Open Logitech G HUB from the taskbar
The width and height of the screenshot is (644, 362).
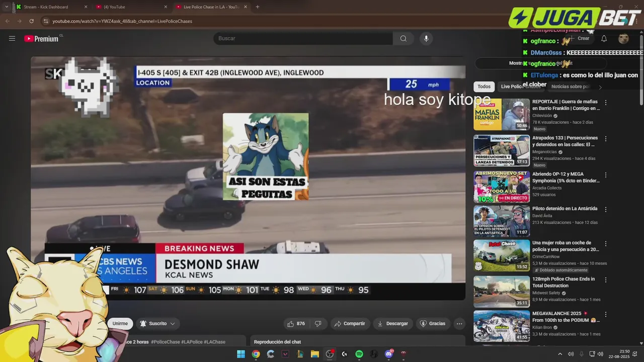344,354
